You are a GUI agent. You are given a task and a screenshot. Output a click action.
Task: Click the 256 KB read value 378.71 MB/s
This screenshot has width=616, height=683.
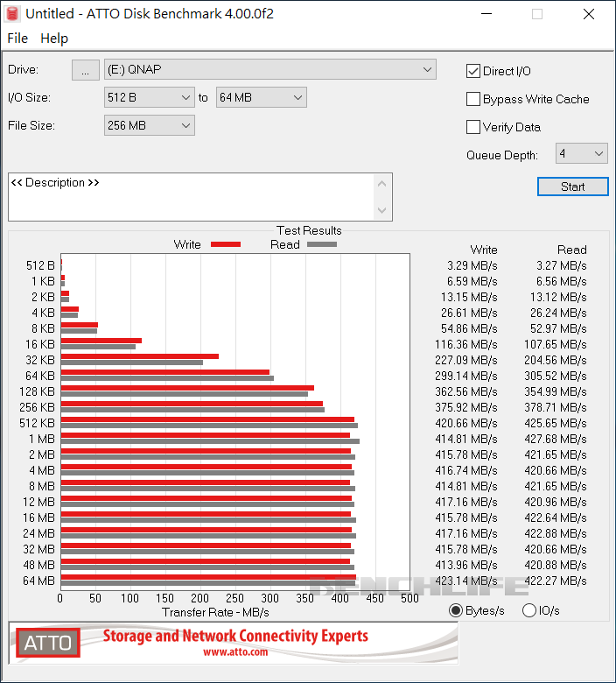[x=556, y=408]
